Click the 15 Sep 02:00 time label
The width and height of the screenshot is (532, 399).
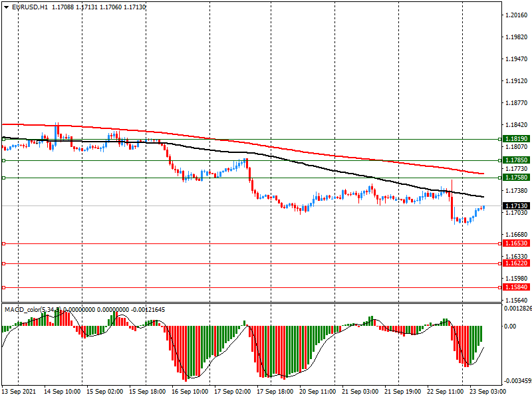(x=105, y=392)
